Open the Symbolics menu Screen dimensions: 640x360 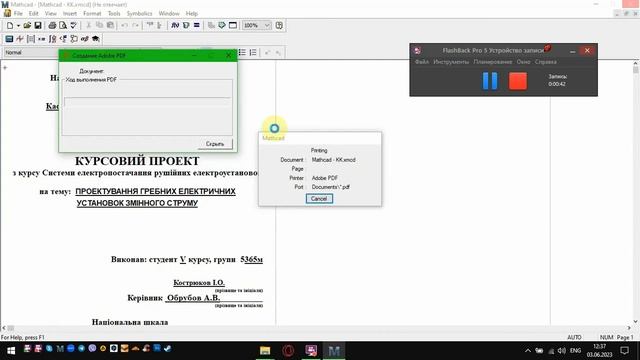pos(139,13)
